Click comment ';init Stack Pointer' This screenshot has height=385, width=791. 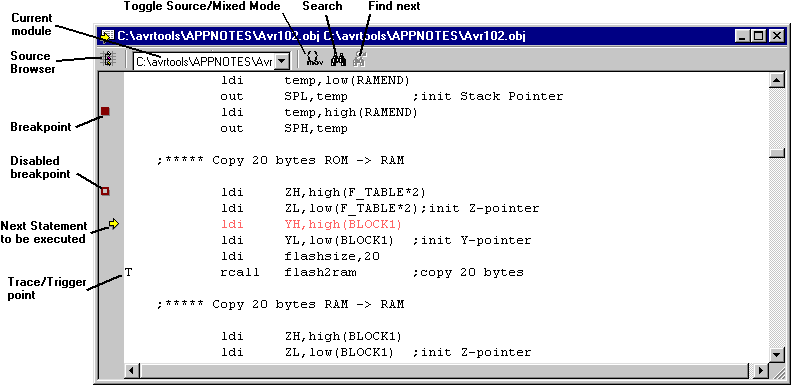coord(487,96)
